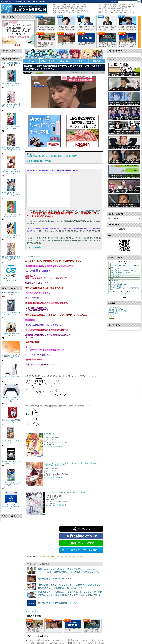The width and height of the screenshot is (142, 644).
Task: Share article via Xで投稿する button
Action: tap(81, 529)
